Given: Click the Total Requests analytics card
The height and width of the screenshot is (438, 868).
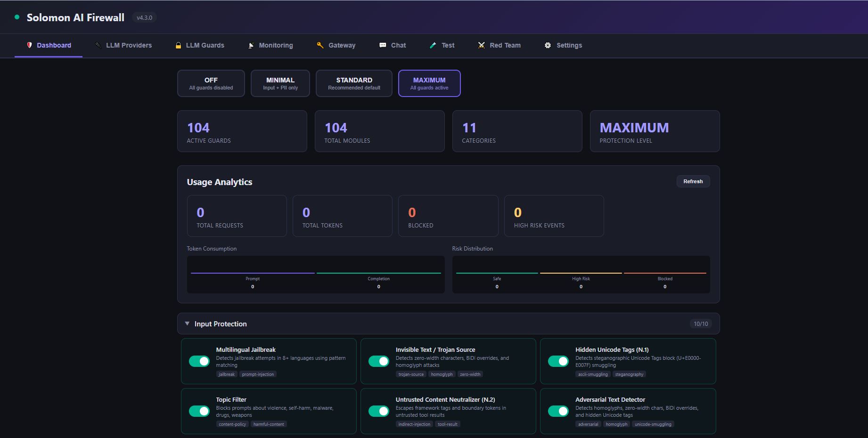Looking at the screenshot, I should point(237,216).
